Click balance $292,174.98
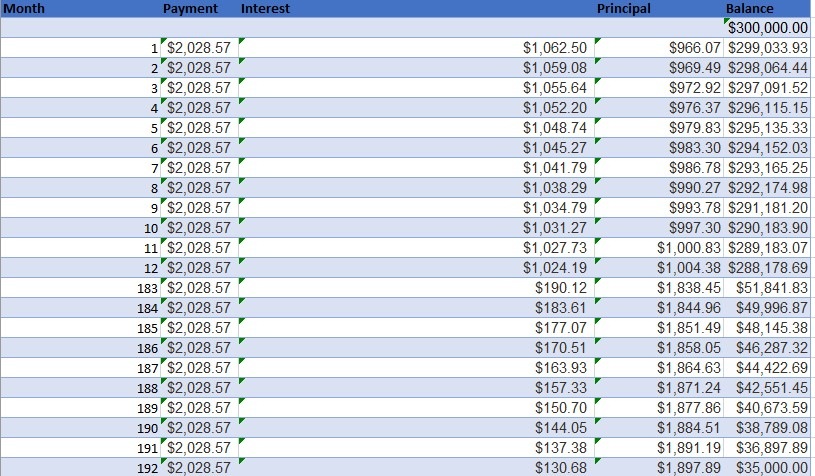The width and height of the screenshot is (815, 476). (767, 188)
